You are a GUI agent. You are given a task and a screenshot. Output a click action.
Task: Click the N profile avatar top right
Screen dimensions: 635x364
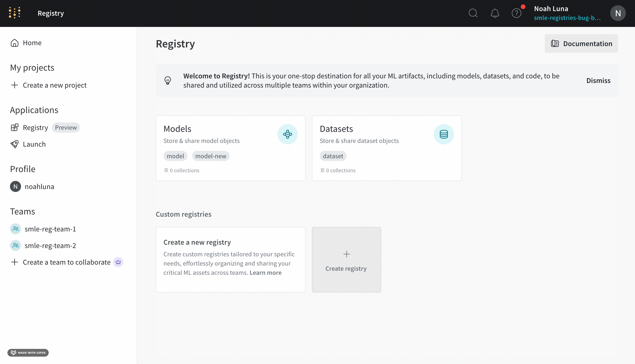tap(618, 13)
